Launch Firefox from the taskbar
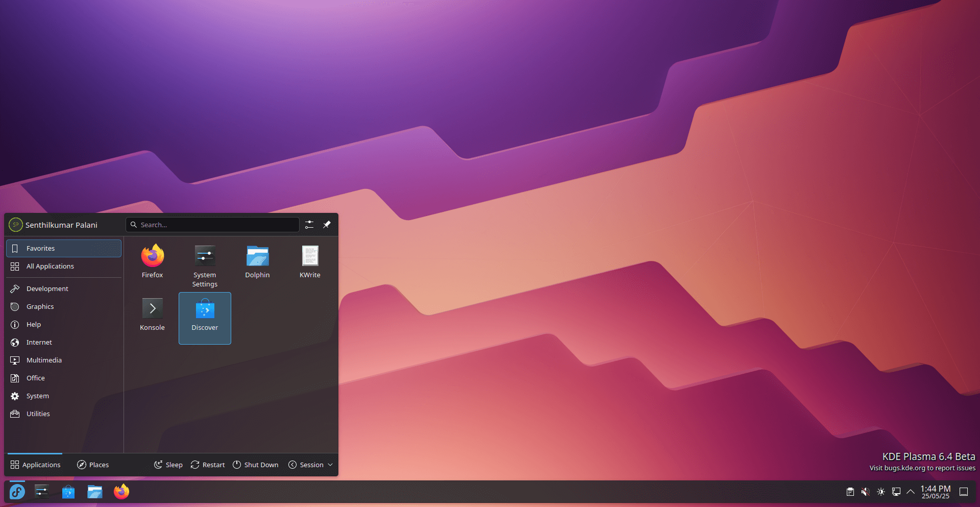 [121, 492]
